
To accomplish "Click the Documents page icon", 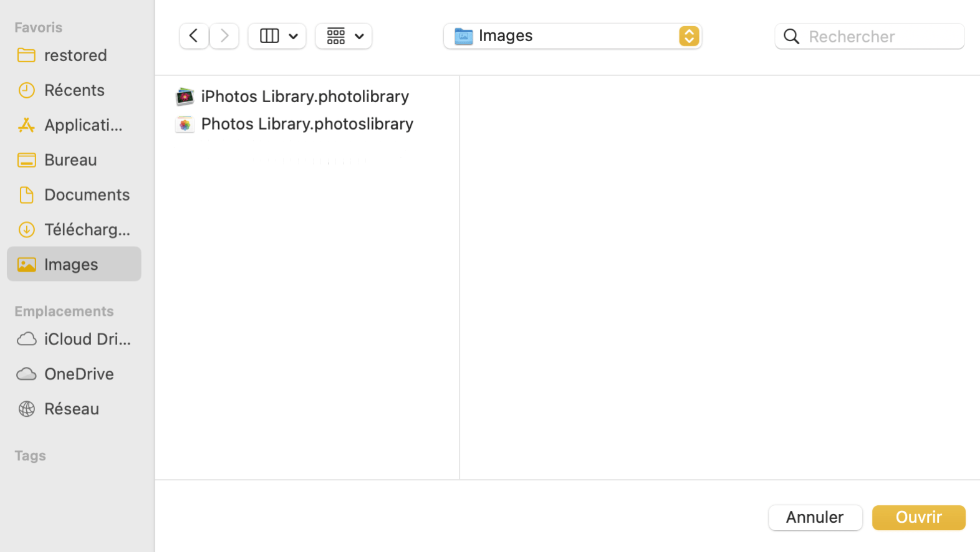I will tap(26, 195).
